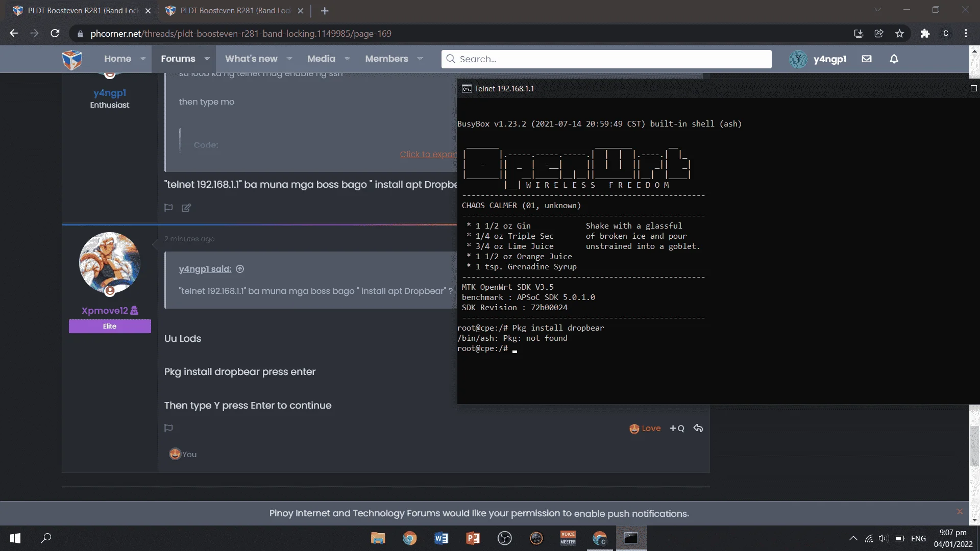
Task: Open the Chrome tab search dropdown
Action: pos(877,10)
